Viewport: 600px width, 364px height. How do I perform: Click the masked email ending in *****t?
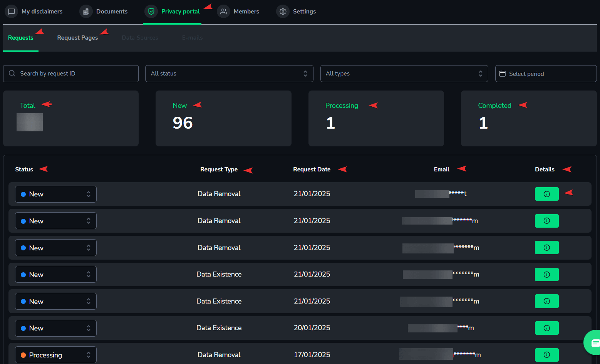click(x=441, y=194)
